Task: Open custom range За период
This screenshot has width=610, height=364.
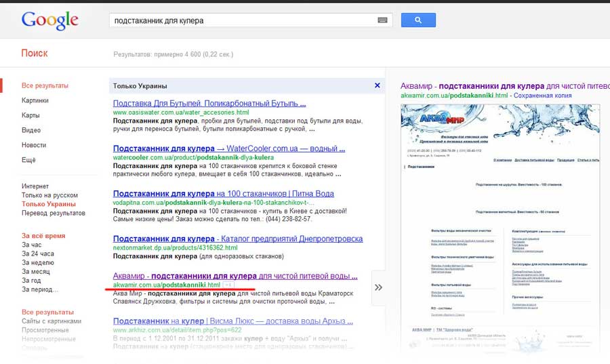Action: pos(40,289)
